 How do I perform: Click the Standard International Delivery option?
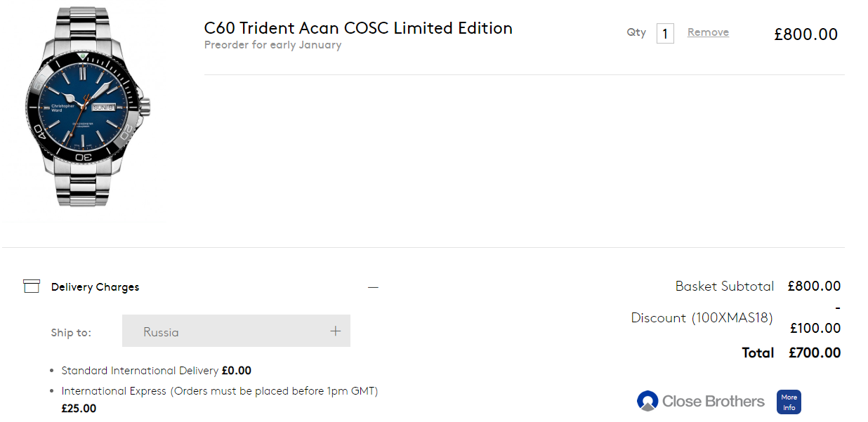(x=140, y=371)
